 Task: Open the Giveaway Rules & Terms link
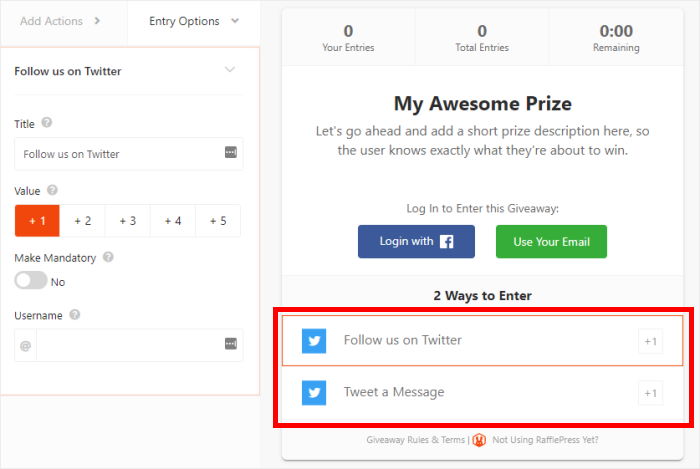(416, 439)
